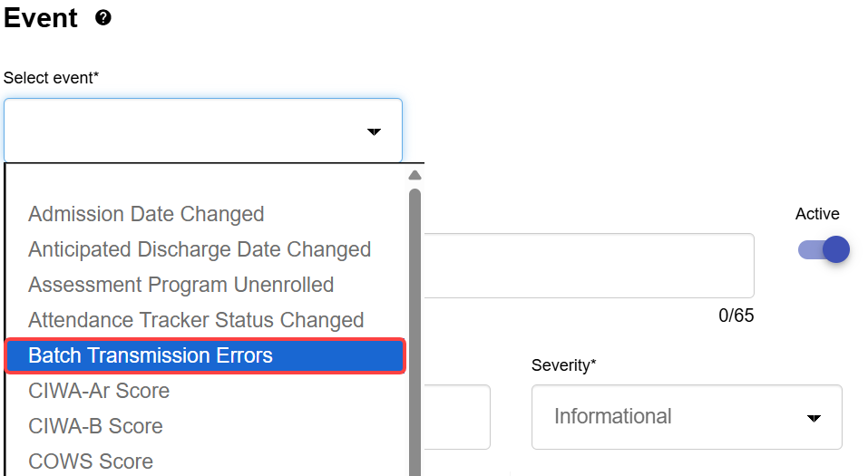The height and width of the screenshot is (476, 868).
Task: Select CIWA-Ar Score option
Action: pyautogui.click(x=99, y=391)
